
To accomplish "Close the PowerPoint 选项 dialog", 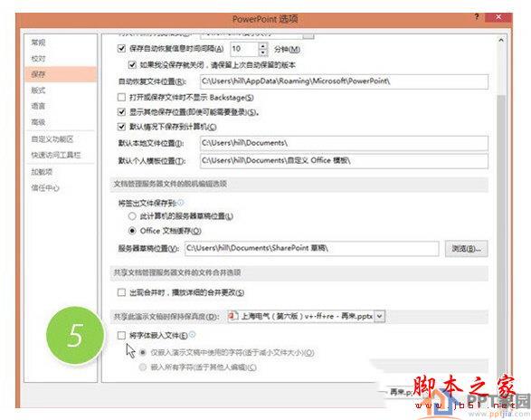I will pos(498,17).
